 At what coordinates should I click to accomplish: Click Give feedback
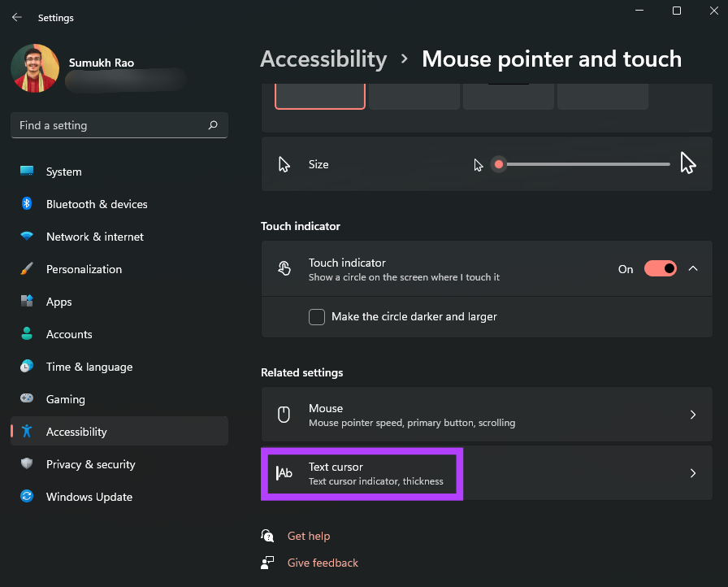[x=323, y=563]
